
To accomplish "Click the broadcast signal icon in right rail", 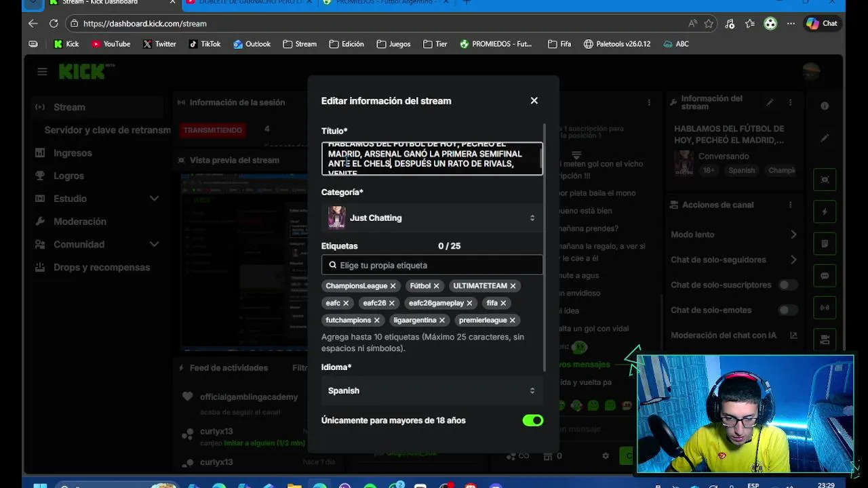I will point(825,307).
